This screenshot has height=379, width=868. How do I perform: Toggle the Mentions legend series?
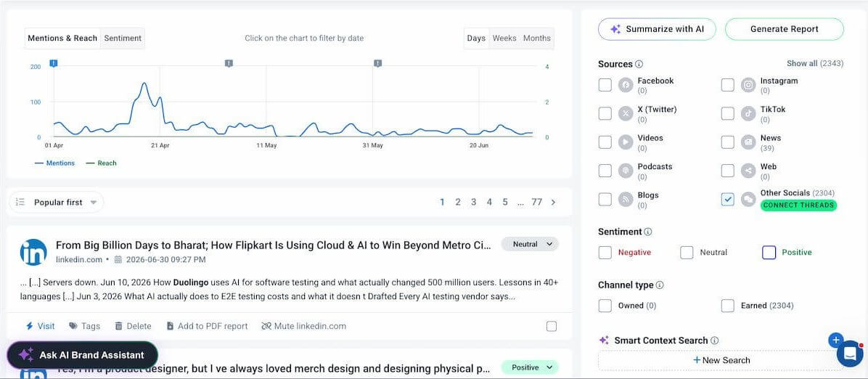click(x=54, y=163)
